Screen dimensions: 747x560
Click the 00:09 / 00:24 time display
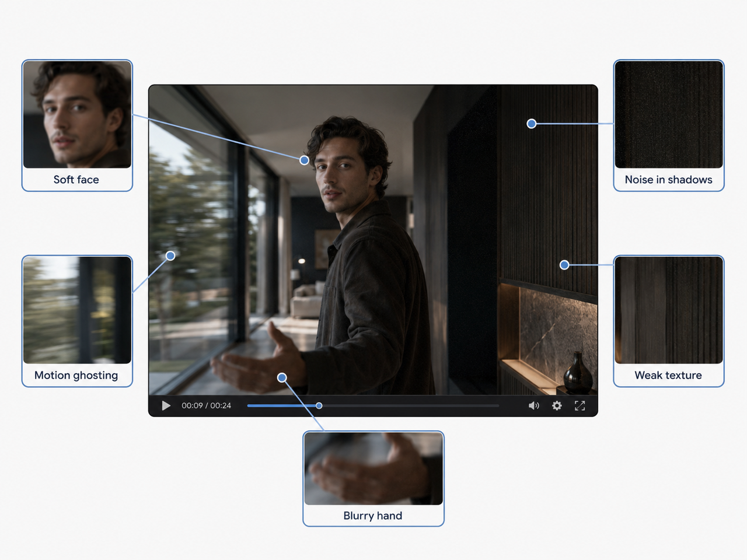coord(206,405)
